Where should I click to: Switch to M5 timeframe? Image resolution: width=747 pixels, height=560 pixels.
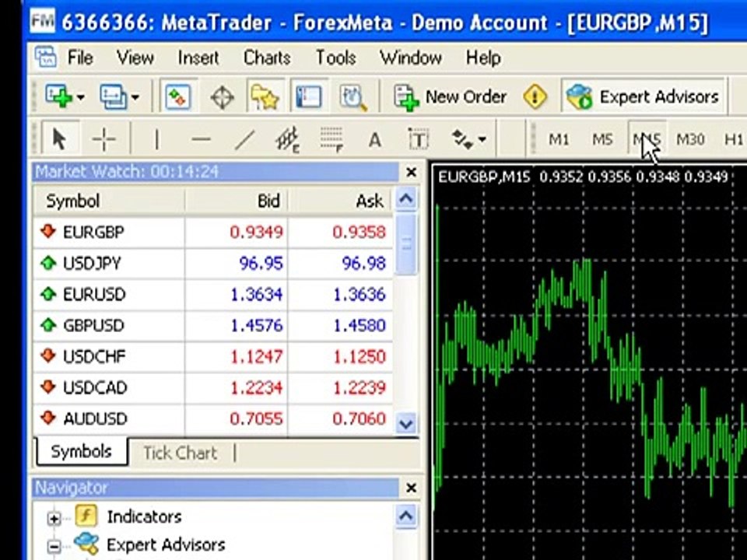pos(601,139)
